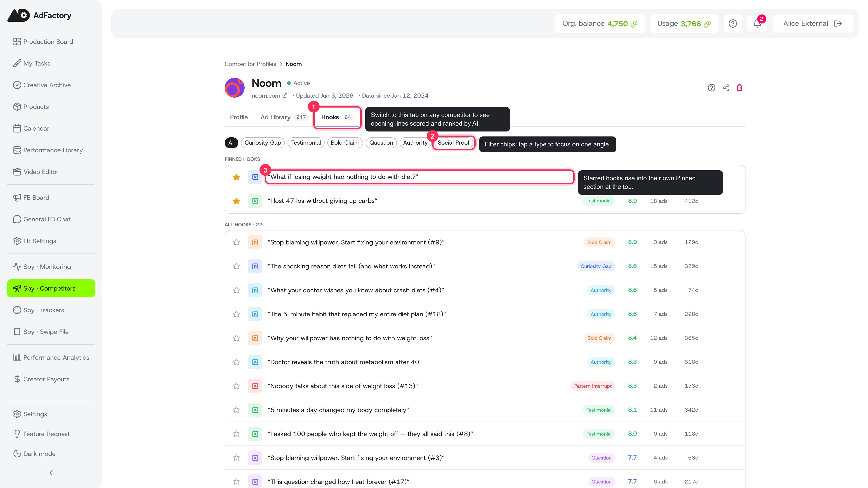The width and height of the screenshot is (868, 488).
Task: Click the help icon beside Noom share icon
Action: (711, 88)
